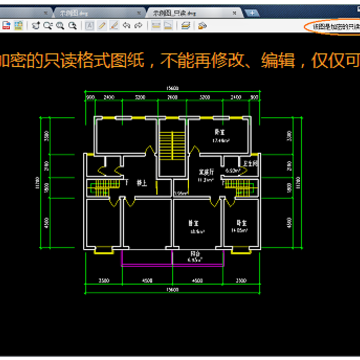The height and width of the screenshot is (360, 360).
Task: Click the zoom in magnifier icon
Action: click(x=60, y=25)
